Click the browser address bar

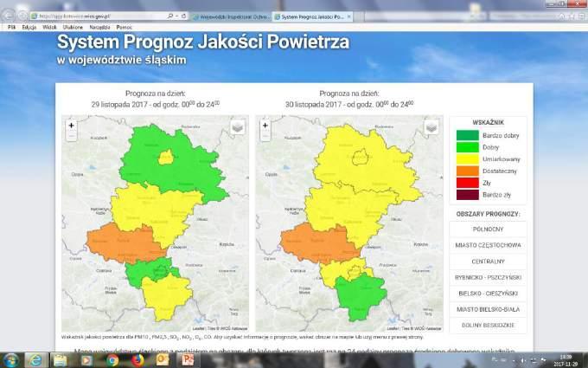coord(99,16)
